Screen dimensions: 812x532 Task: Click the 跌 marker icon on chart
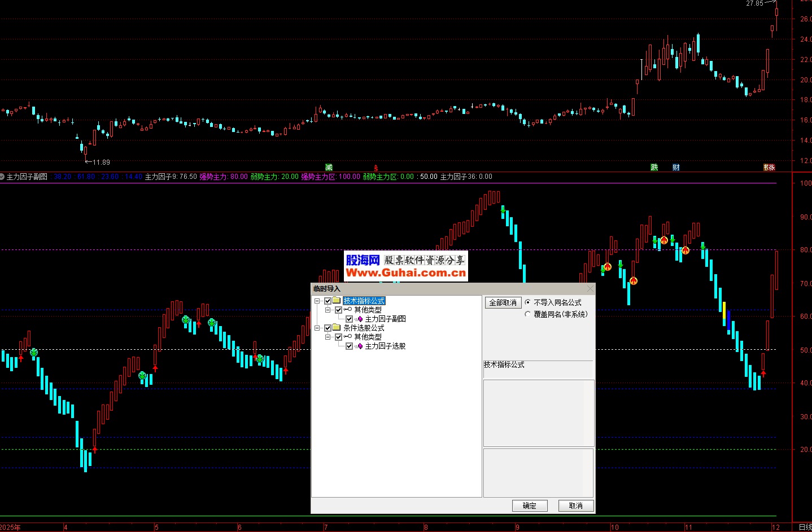[654, 168]
